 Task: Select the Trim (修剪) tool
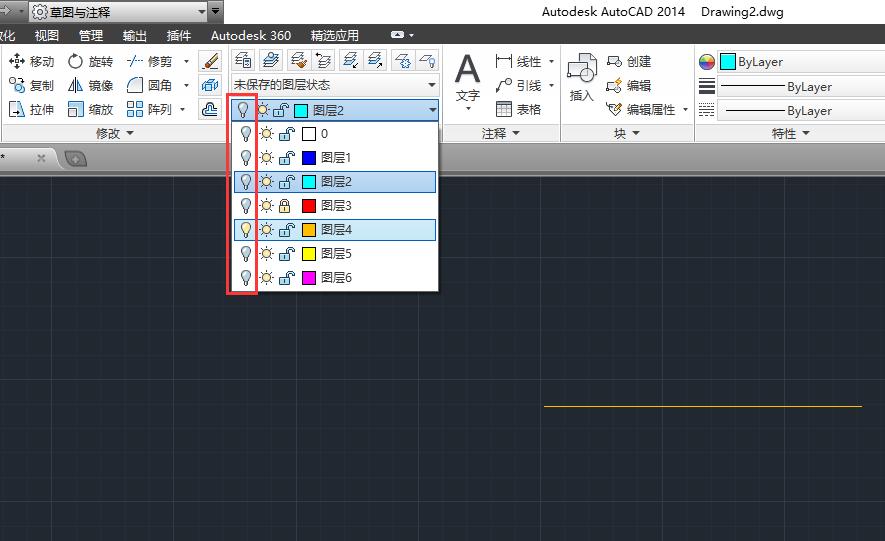point(149,61)
